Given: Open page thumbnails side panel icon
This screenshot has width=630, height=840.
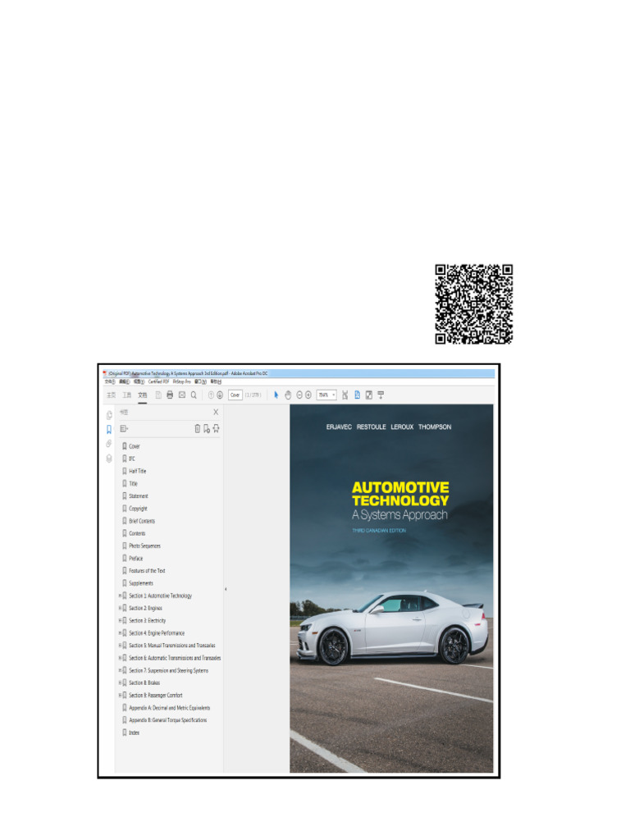Looking at the screenshot, I should pos(109,414).
